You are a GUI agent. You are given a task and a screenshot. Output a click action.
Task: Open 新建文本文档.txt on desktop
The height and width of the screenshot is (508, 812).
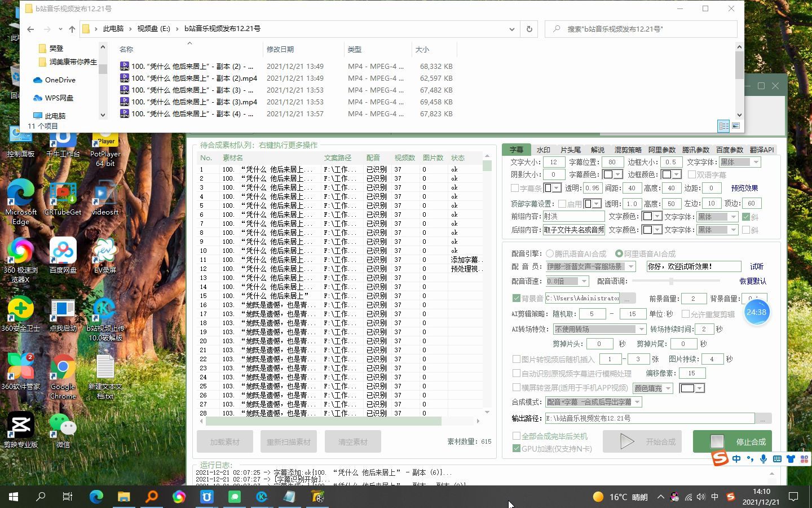(x=105, y=376)
